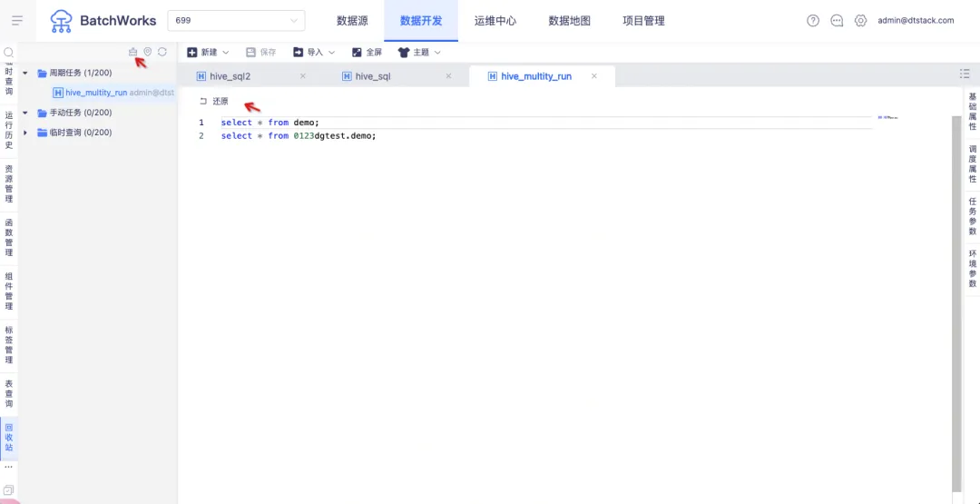The image size is (980, 504).
Task: Open the 新建 dropdown
Action: (208, 53)
